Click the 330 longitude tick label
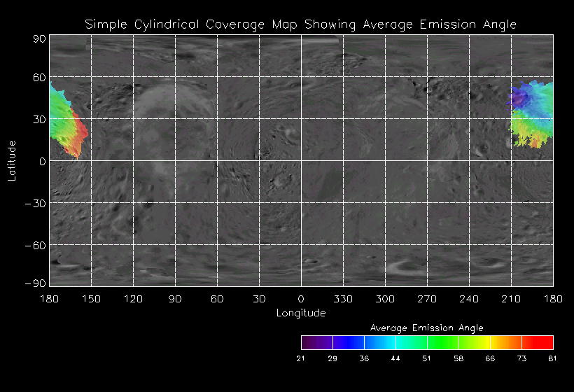This screenshot has height=392, width=574. click(343, 299)
